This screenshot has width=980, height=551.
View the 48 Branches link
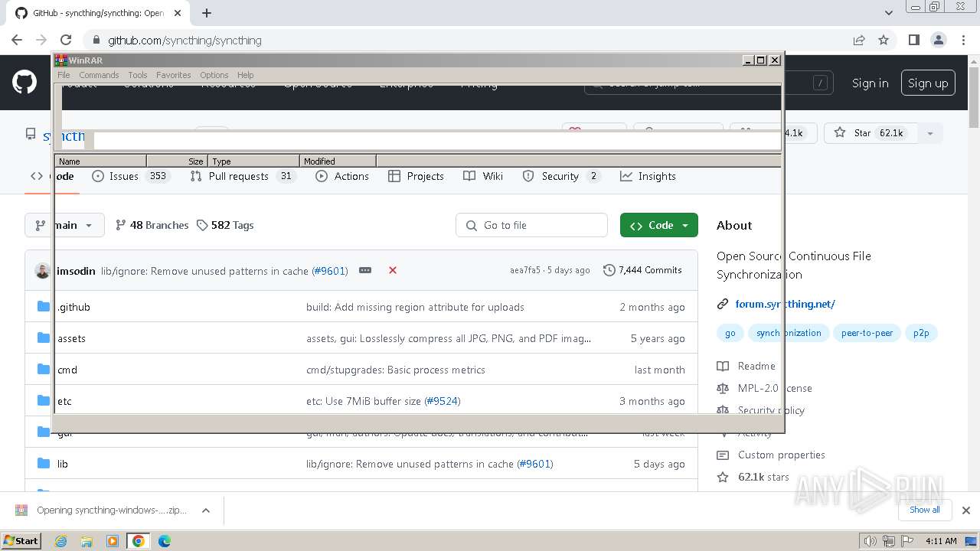pos(152,225)
